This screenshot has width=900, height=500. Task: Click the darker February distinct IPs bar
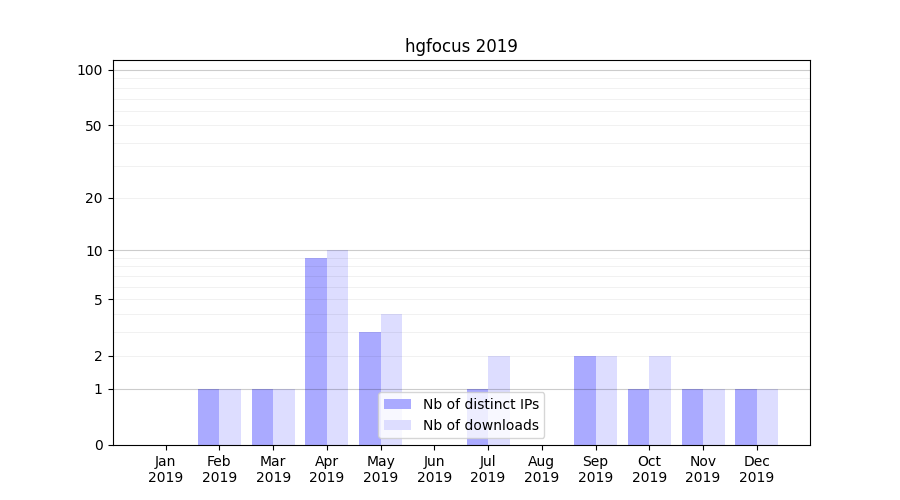[x=208, y=417]
